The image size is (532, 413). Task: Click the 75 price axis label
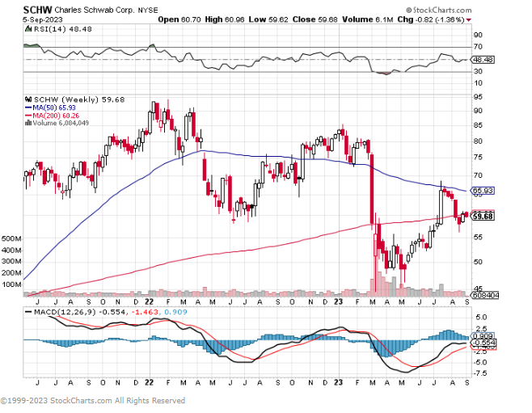tap(478, 158)
